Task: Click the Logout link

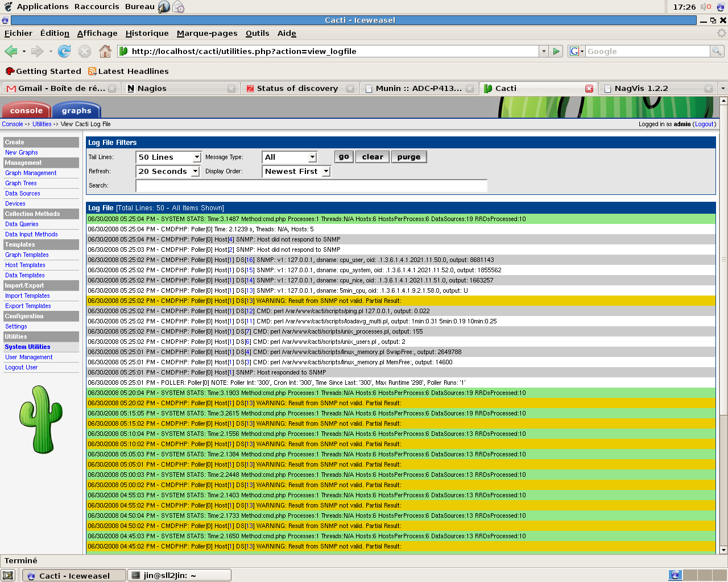Action: click(704, 124)
